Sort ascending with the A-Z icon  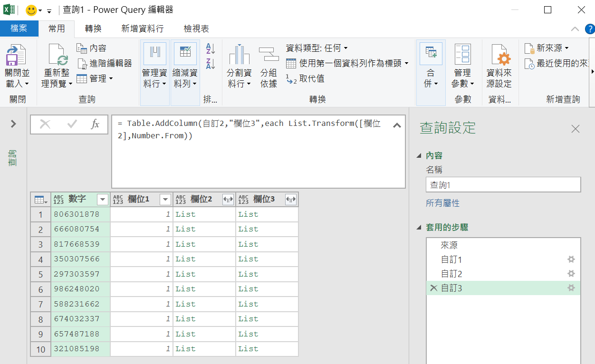coord(211,48)
